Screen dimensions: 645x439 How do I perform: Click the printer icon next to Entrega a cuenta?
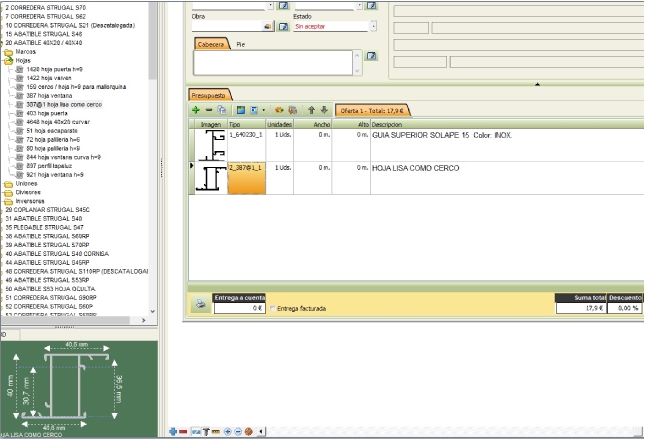point(201,304)
